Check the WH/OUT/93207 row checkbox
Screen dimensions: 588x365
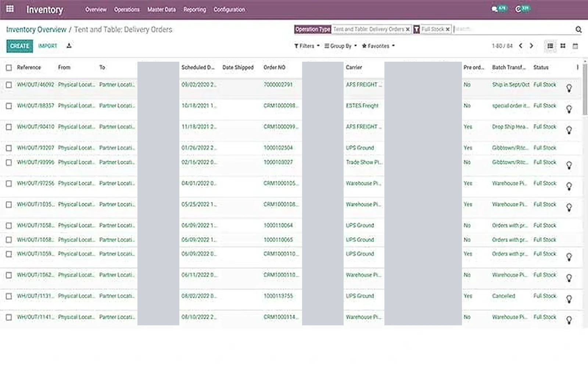9,148
